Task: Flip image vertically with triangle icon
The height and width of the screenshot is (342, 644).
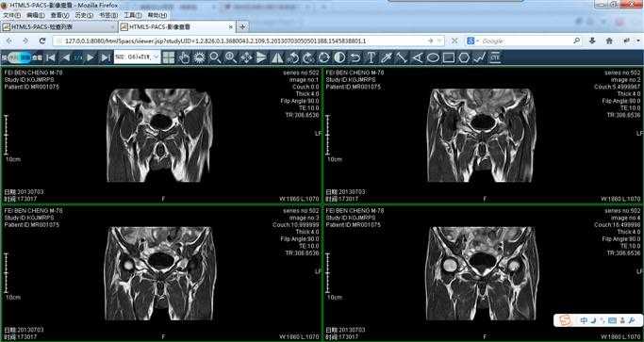Action: (261, 57)
